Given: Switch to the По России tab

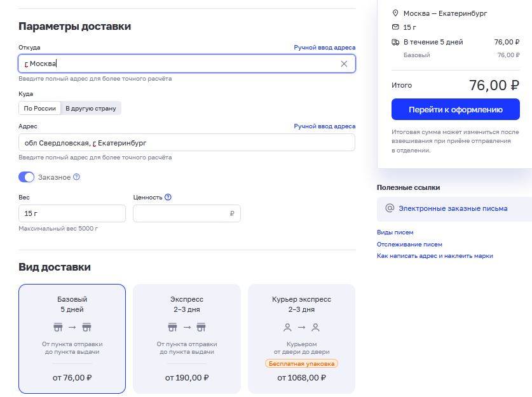Looking at the screenshot, I should [40, 108].
